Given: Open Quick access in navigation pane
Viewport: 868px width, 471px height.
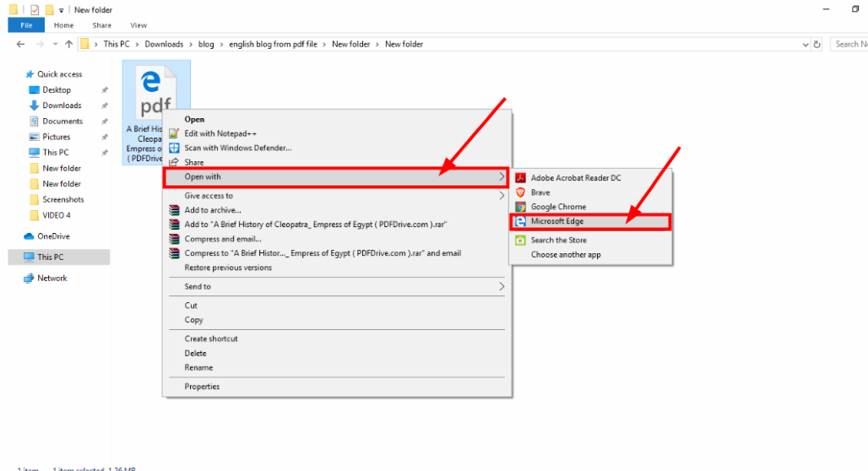Looking at the screenshot, I should coord(59,74).
